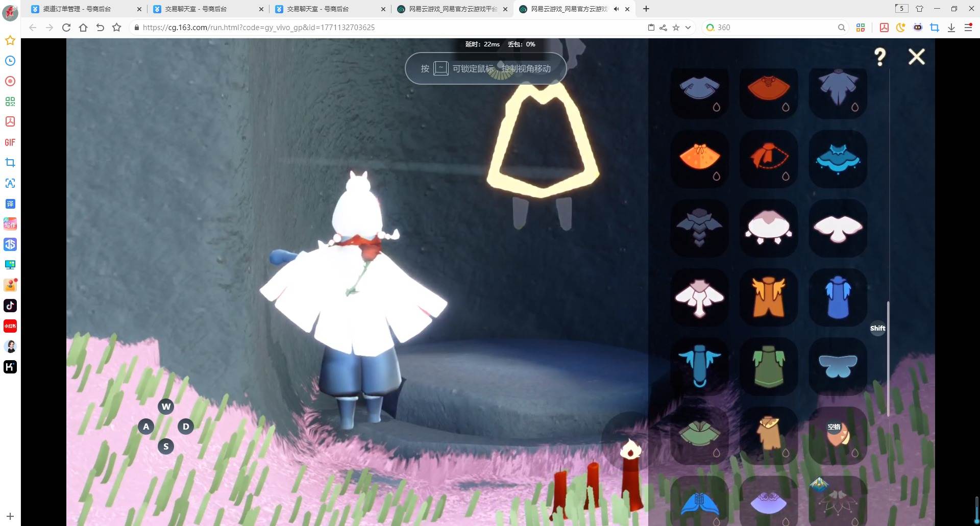The height and width of the screenshot is (526, 980).
Task: Select the lavender round cape
Action: pyautogui.click(x=769, y=501)
